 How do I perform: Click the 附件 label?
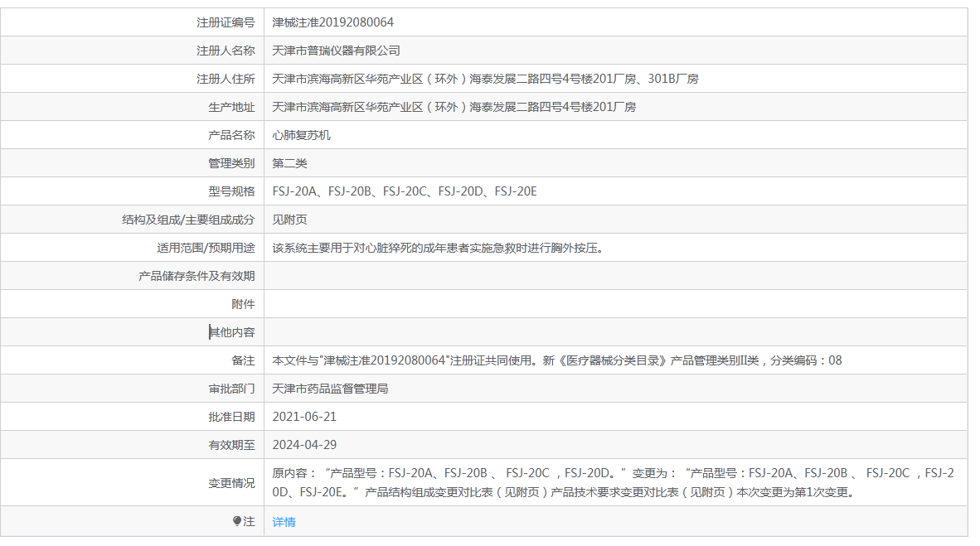pos(243,304)
